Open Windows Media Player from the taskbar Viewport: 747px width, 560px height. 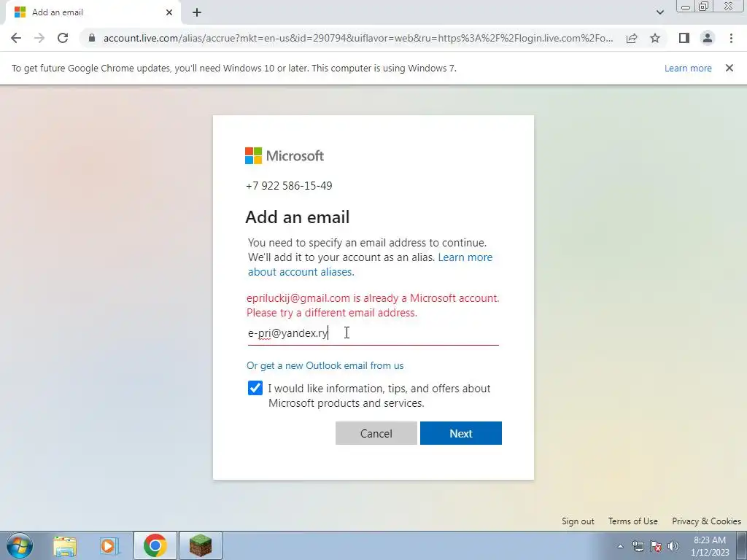click(109, 545)
